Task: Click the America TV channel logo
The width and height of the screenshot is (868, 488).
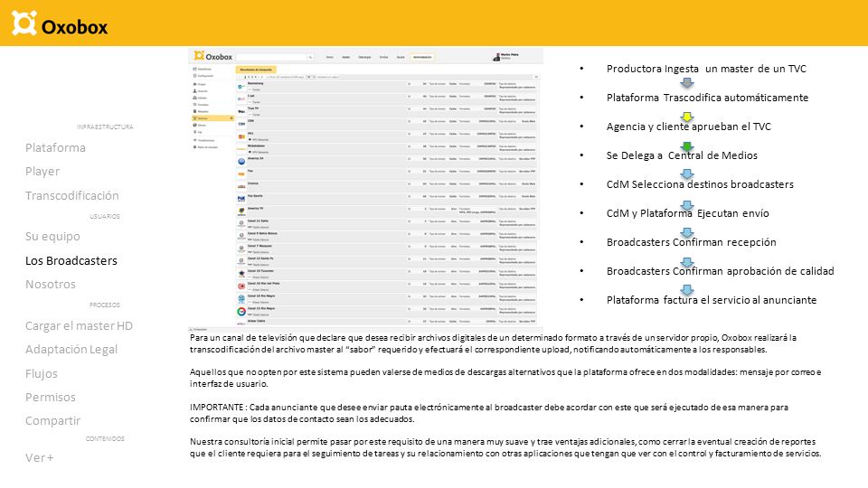Action: point(241,211)
